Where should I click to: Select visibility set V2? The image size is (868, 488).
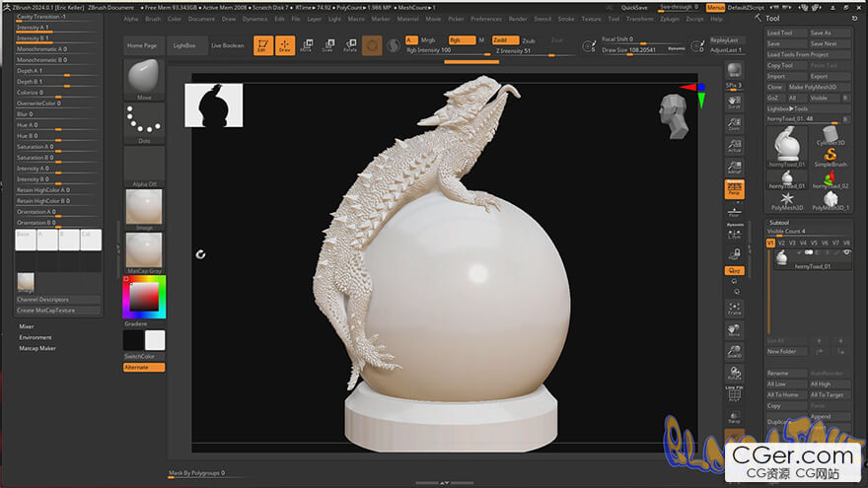click(x=781, y=243)
